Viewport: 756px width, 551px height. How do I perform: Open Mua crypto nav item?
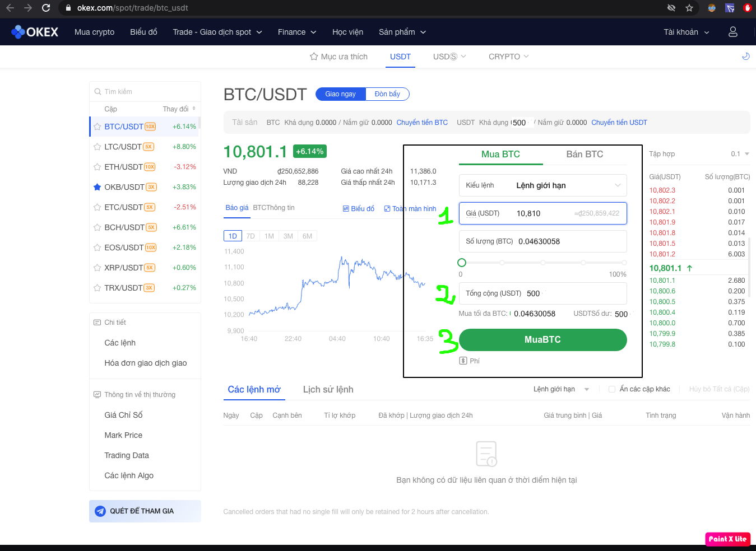94,32
